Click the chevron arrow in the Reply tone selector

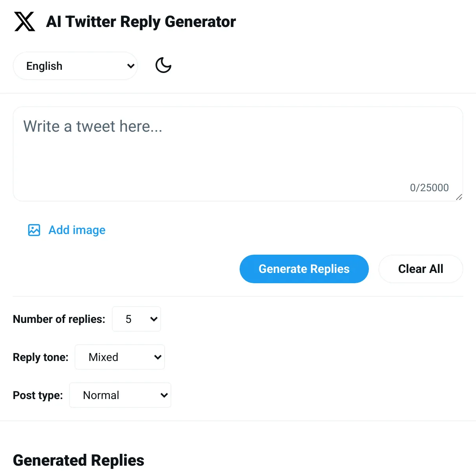pos(157,357)
